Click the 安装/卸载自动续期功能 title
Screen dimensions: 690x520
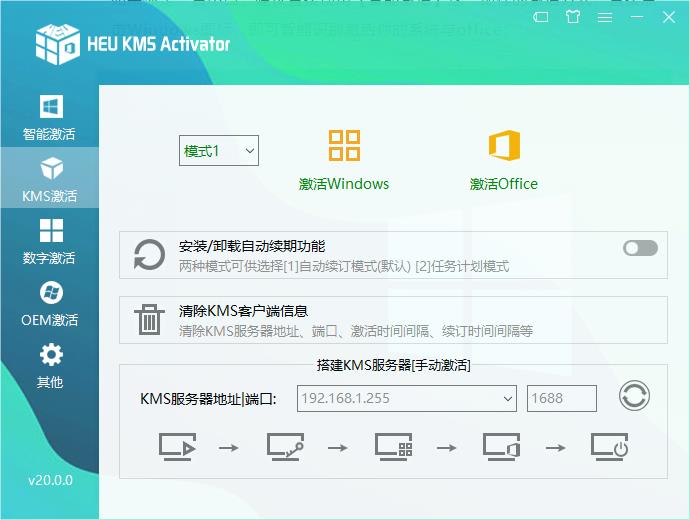click(x=252, y=246)
